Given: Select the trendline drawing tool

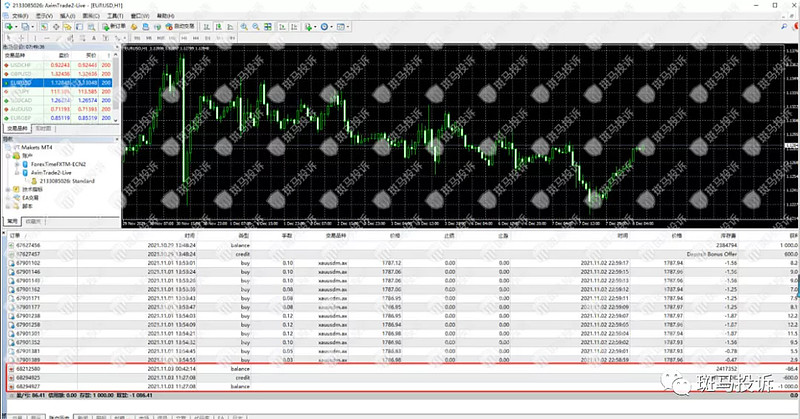Looking at the screenshot, I should point(58,38).
